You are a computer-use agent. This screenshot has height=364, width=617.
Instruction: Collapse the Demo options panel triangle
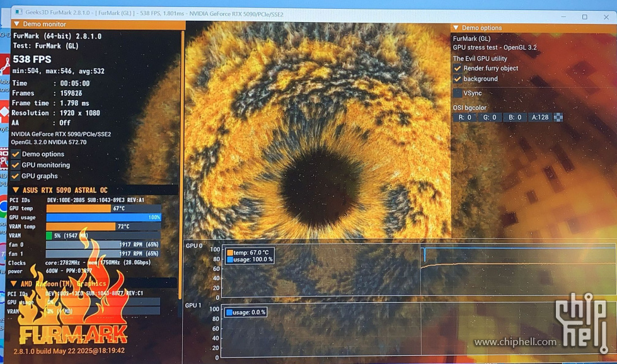(456, 28)
